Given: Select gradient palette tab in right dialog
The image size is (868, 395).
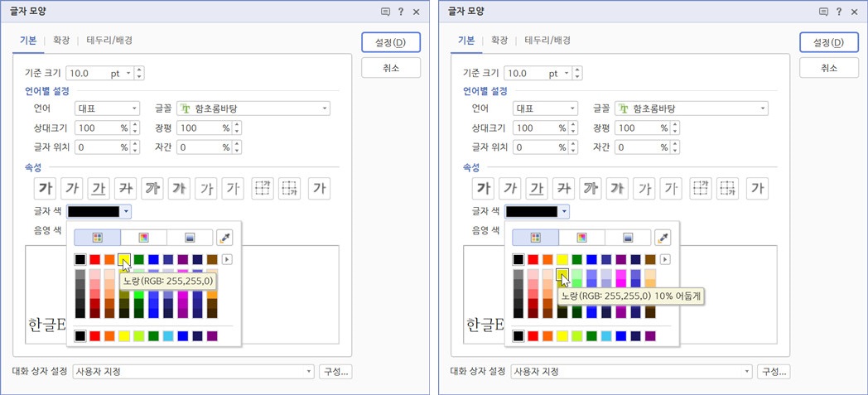Looking at the screenshot, I should 628,238.
